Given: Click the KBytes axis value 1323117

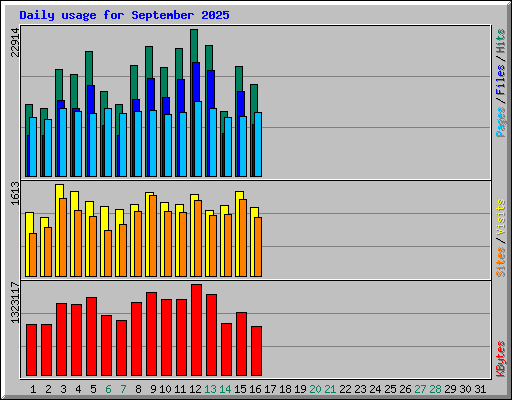Looking at the screenshot, I should (x=15, y=303).
